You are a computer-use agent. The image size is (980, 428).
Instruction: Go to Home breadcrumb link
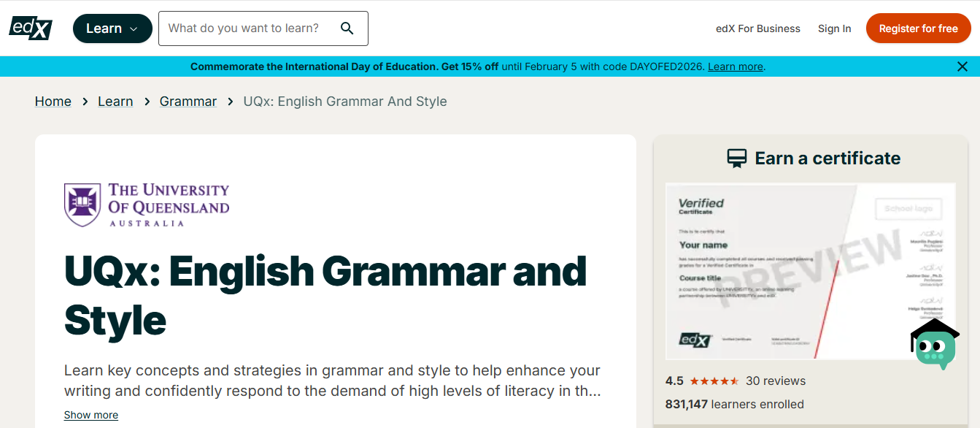tap(53, 102)
